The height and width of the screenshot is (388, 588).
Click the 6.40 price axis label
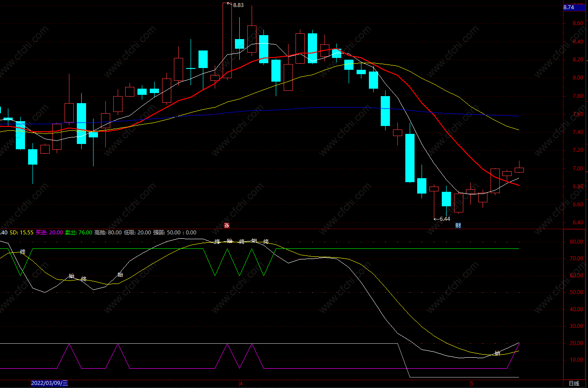pos(578,223)
